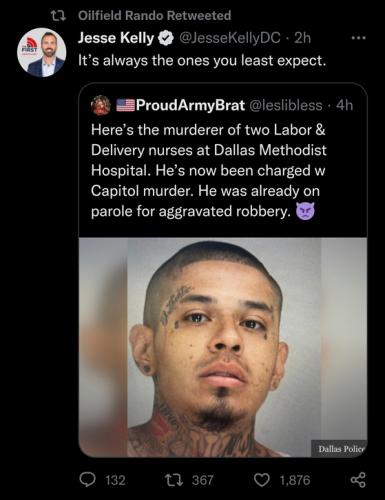Click ProudArmyBrat's small avatar

(x=101, y=105)
